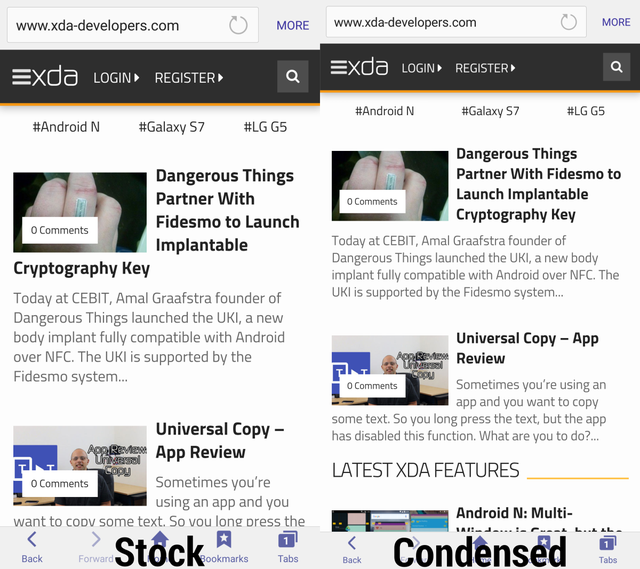Click the search magnifier on right screen
This screenshot has height=569, width=640.
(x=616, y=68)
